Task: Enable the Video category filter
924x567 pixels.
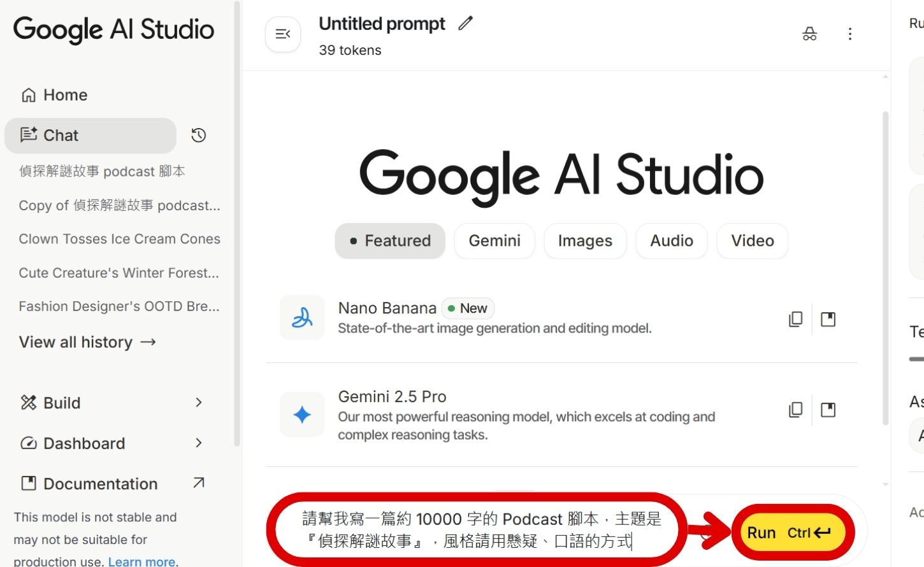Action: coord(752,241)
